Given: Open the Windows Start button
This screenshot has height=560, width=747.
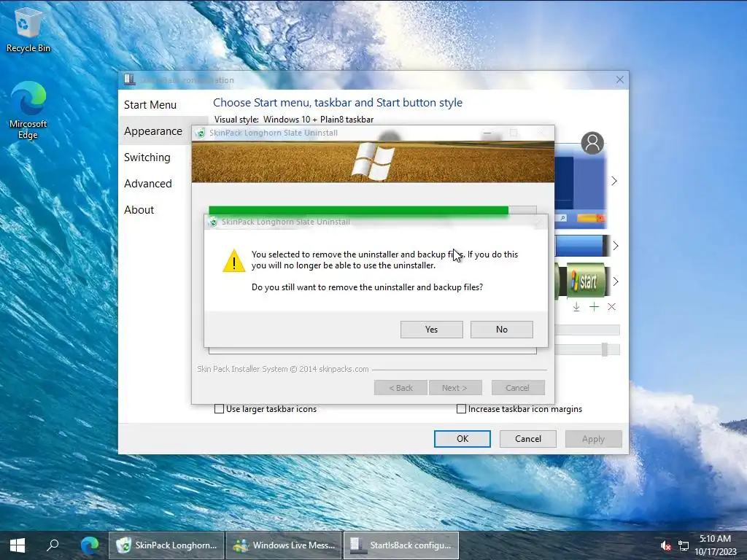Looking at the screenshot, I should 18,545.
